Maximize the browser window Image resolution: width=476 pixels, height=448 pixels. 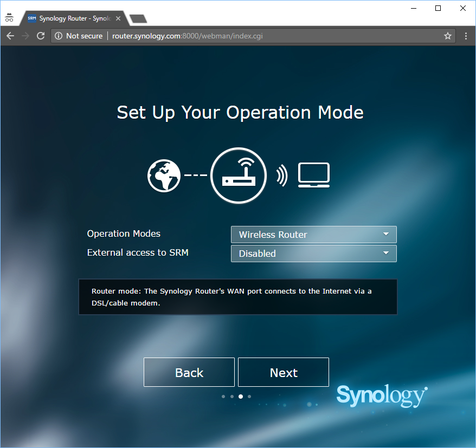438,8
